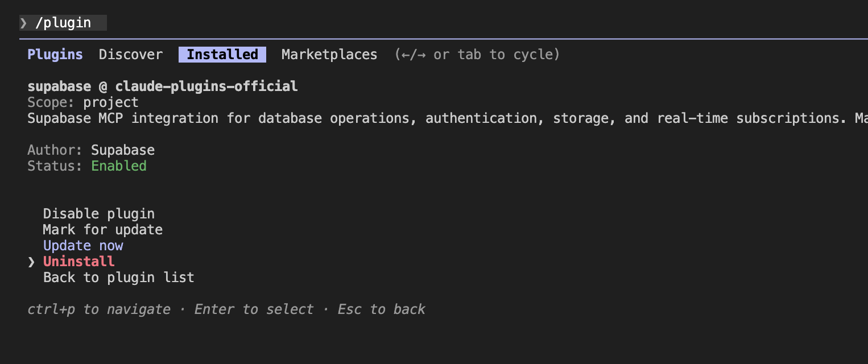Click the selection arrow beside Uninstall
868x364 pixels.
[31, 262]
